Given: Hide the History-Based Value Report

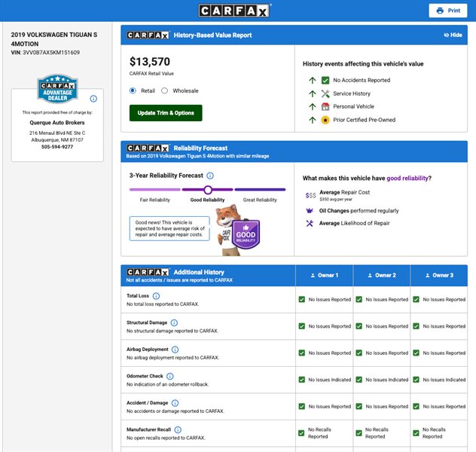Looking at the screenshot, I should tap(453, 35).
